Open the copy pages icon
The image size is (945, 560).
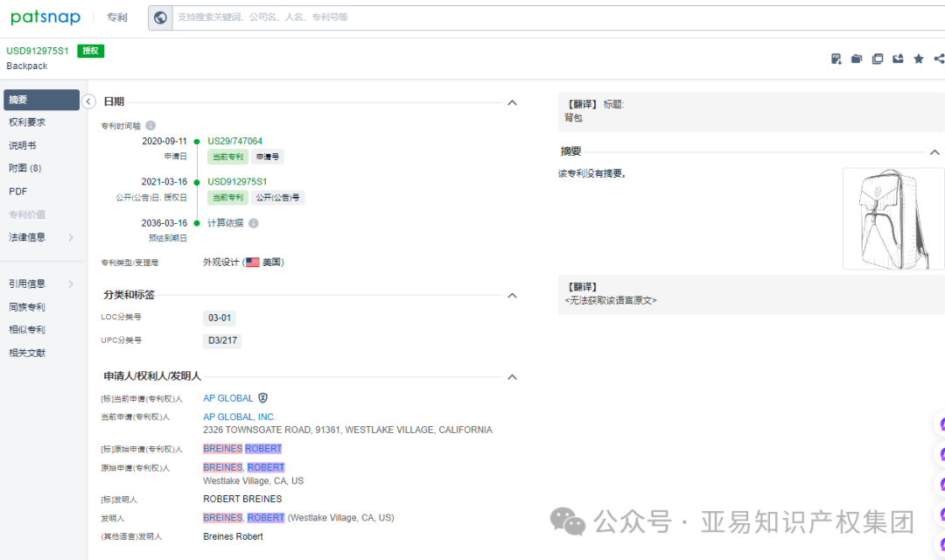click(878, 58)
